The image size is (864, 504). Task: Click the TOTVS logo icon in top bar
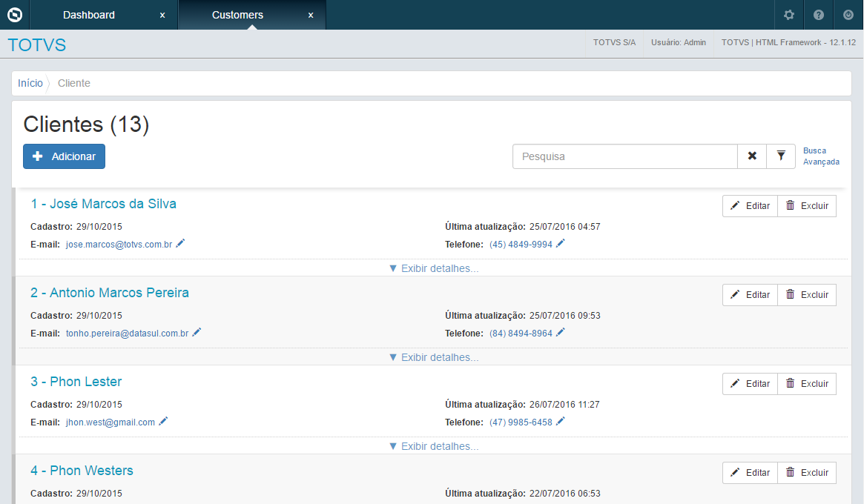[x=15, y=15]
